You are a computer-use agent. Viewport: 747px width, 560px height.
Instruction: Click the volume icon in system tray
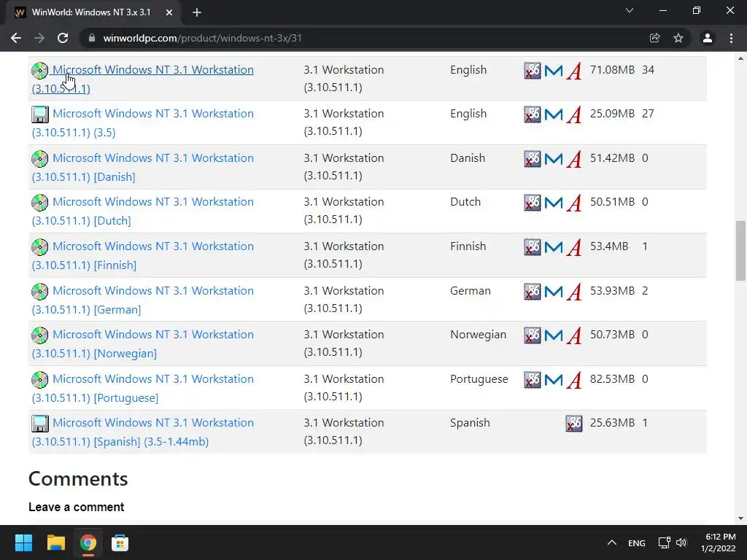682,542
